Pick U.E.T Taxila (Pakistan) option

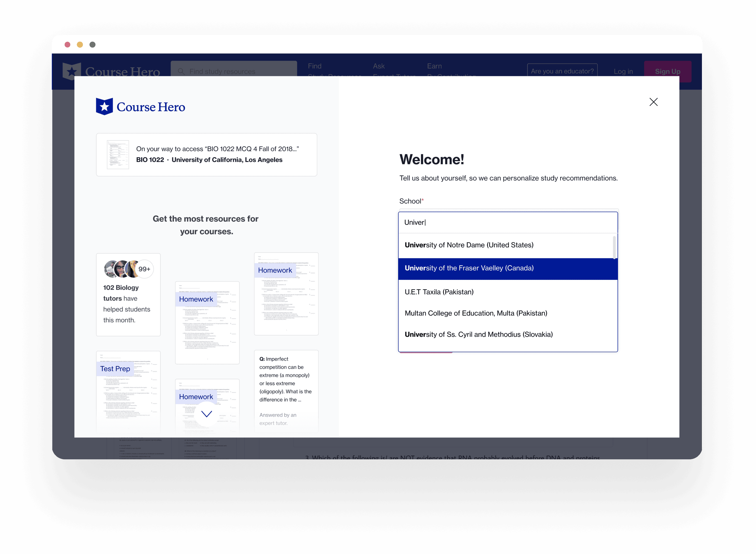[x=439, y=292]
